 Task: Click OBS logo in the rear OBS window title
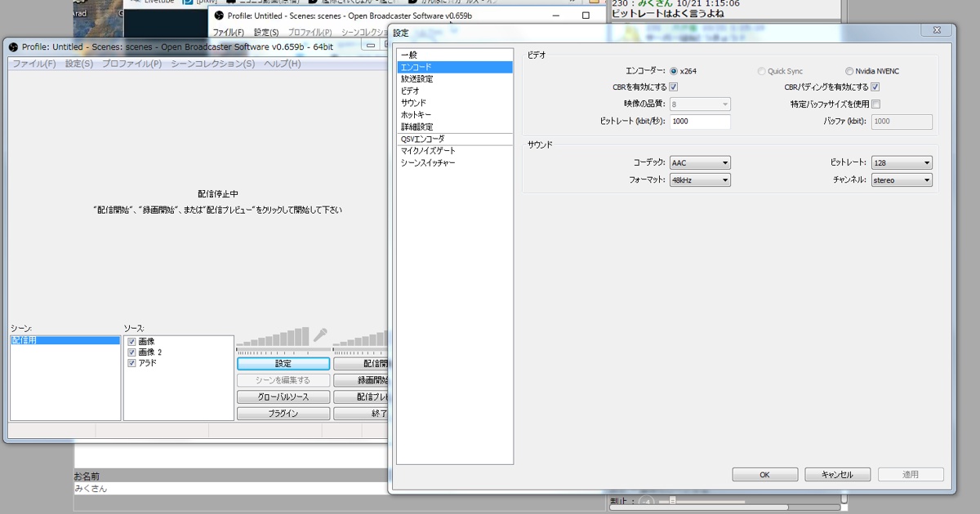[x=218, y=16]
